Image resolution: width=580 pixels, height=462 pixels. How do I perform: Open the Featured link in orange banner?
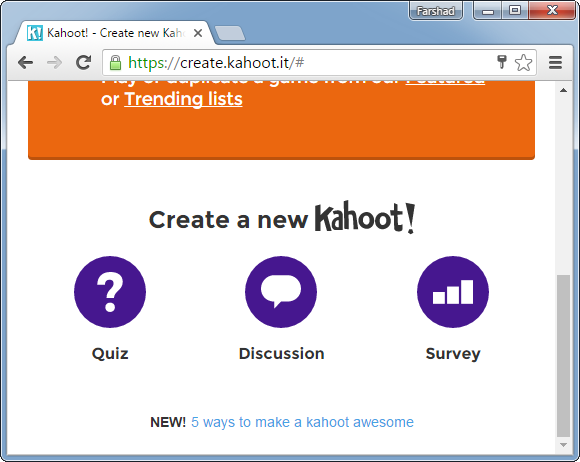445,82
